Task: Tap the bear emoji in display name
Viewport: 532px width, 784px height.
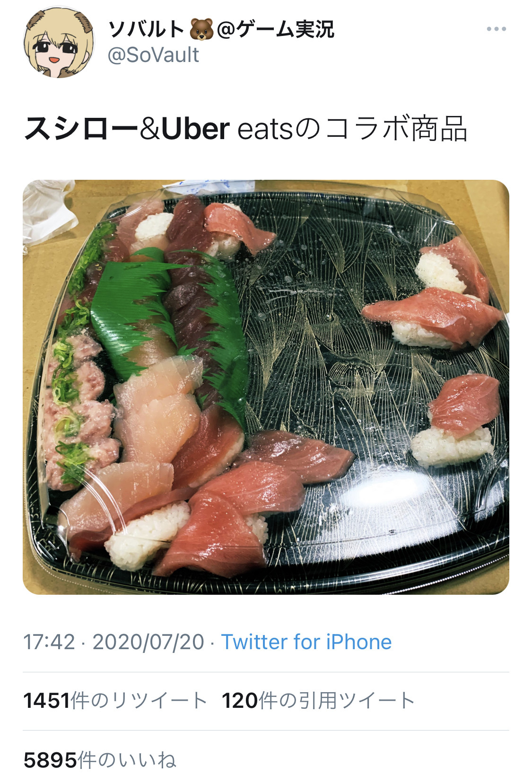Action: click(x=201, y=29)
